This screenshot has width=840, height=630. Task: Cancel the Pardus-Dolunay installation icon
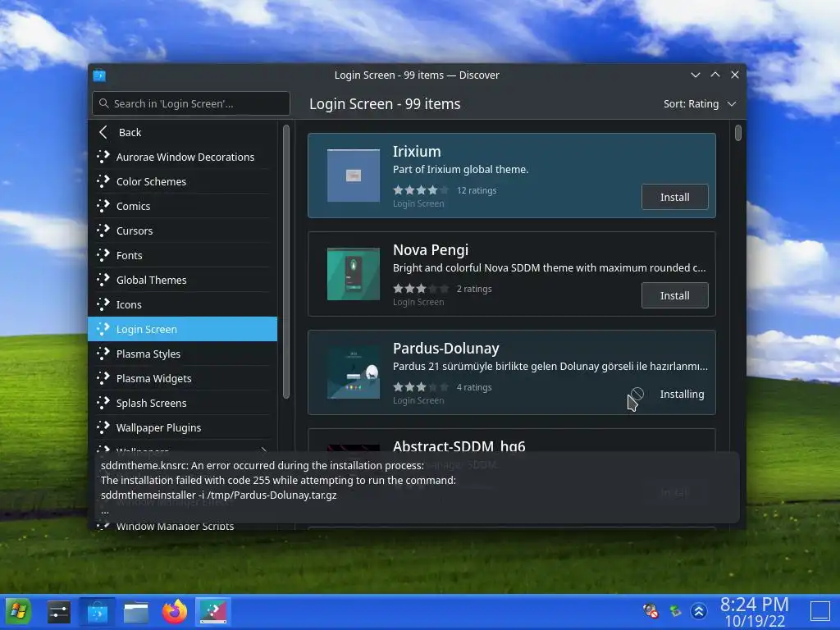click(637, 394)
